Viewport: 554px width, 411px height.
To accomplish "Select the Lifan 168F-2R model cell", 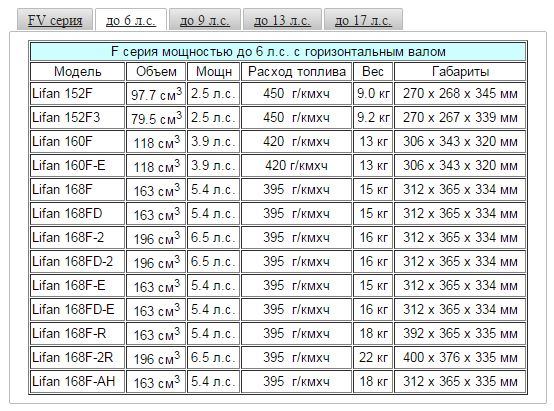I will [x=77, y=358].
